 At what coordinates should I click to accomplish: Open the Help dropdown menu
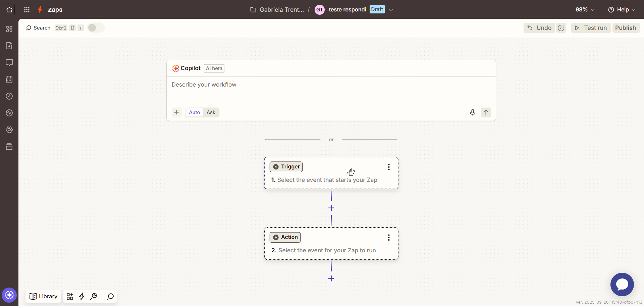[x=622, y=10]
